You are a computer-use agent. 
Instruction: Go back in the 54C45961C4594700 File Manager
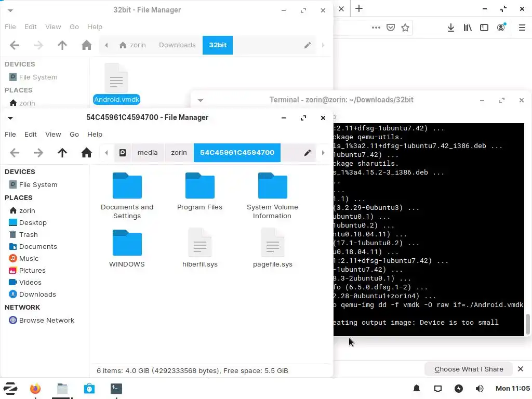tap(15, 153)
